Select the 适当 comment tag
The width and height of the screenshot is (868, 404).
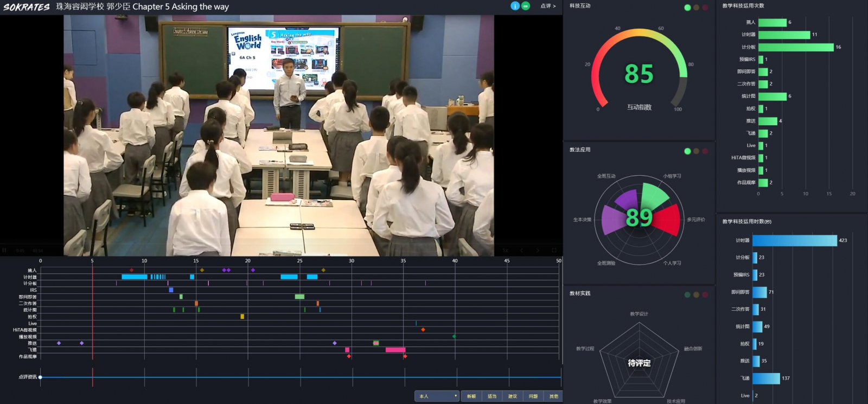point(492,396)
